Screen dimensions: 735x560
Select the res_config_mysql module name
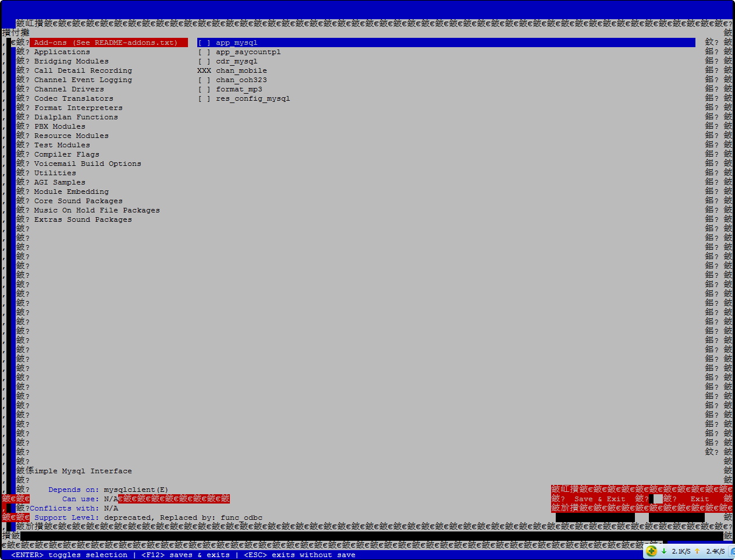[x=253, y=98]
